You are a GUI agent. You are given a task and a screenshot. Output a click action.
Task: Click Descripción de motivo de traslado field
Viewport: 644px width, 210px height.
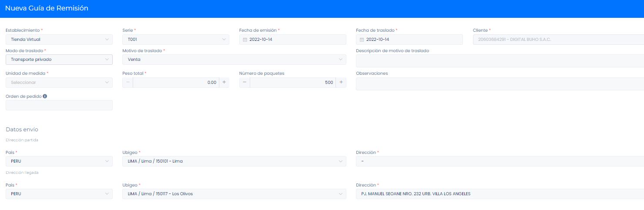(x=500, y=61)
